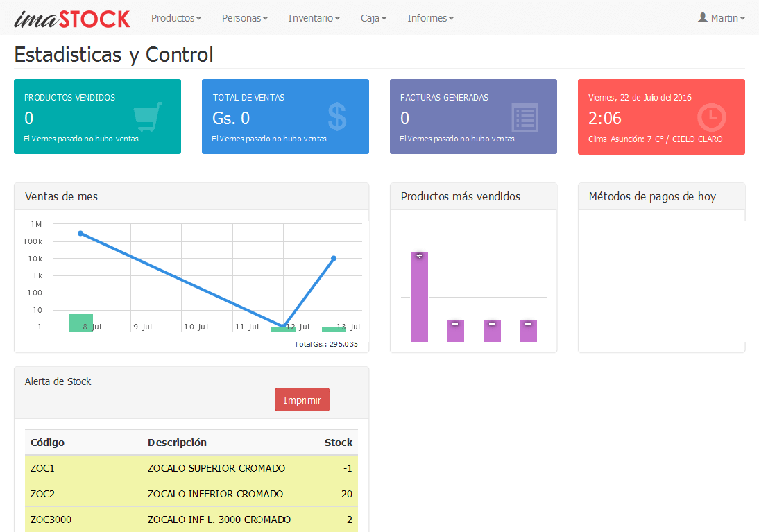Viewport: 759px width, 532px height.
Task: Click the imaSTOCK logo
Action: pos(71,19)
